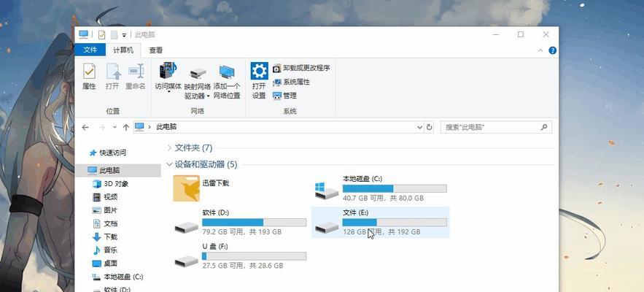Select the 本地磁盘 (C:) drive icon
644x292 pixels.
click(x=327, y=191)
